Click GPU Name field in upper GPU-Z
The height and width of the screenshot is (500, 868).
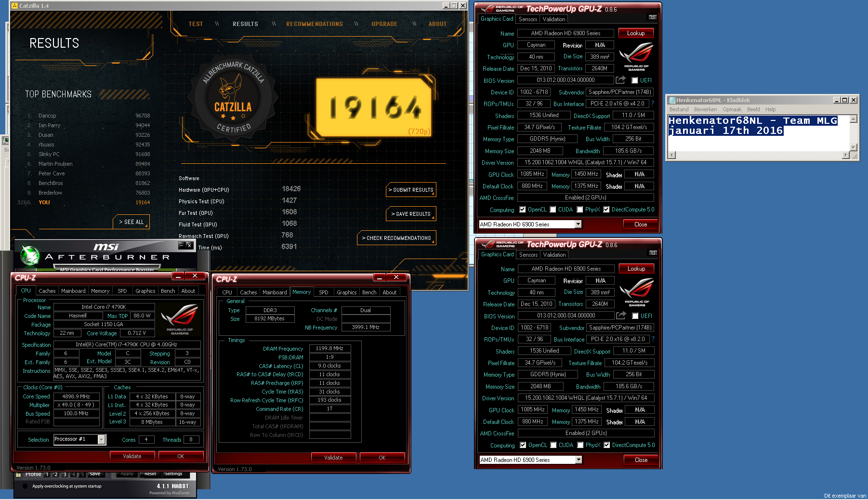coord(566,33)
